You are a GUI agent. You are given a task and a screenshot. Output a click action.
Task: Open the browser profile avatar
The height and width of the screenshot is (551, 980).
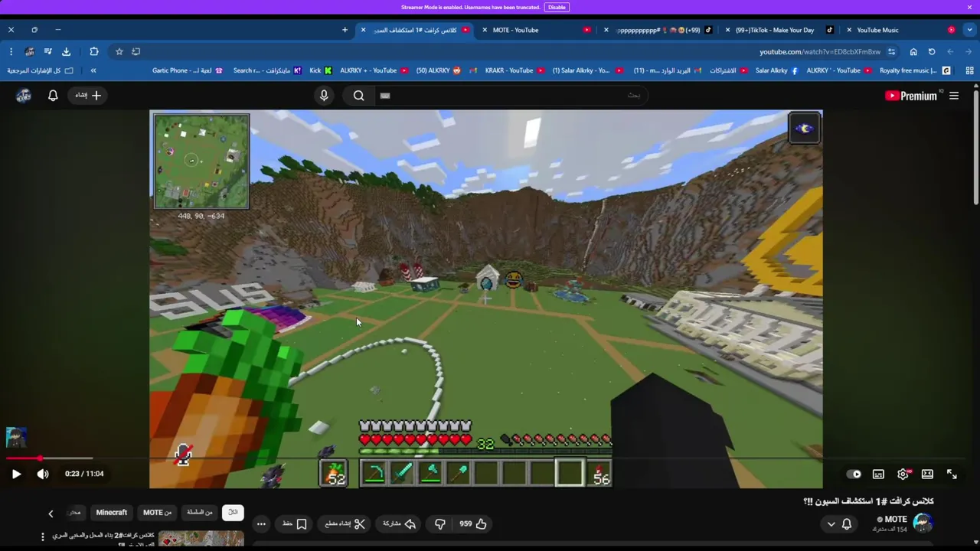coord(29,51)
